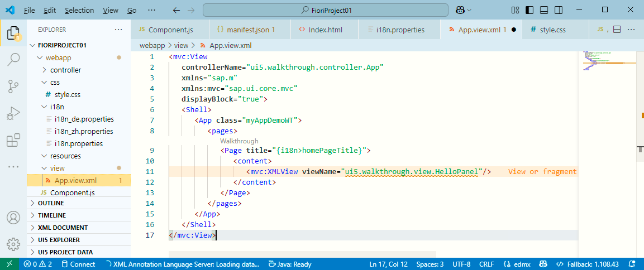This screenshot has height=270, width=644.
Task: Expand the OUTLINE section
Action: point(78,203)
